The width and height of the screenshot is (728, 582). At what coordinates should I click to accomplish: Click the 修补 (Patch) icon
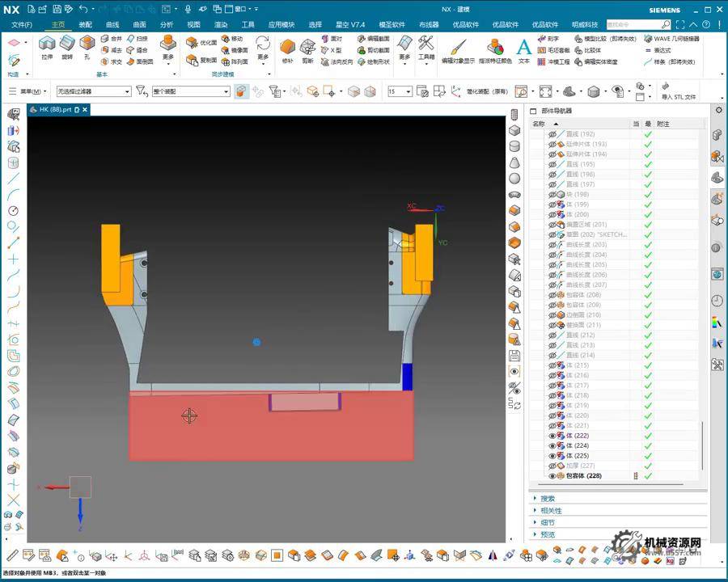coord(287,48)
